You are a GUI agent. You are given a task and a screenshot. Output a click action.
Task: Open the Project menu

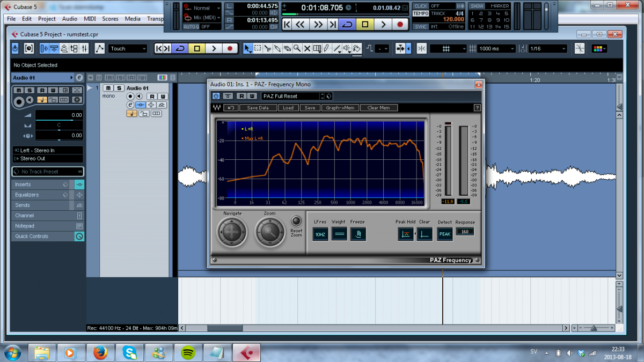[x=47, y=19]
